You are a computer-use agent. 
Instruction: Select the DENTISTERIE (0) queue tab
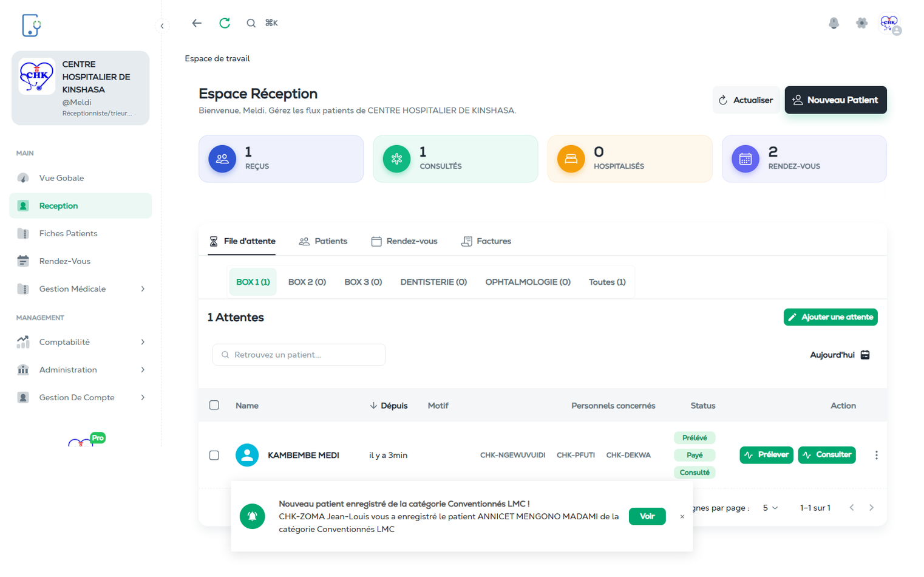[x=433, y=282]
